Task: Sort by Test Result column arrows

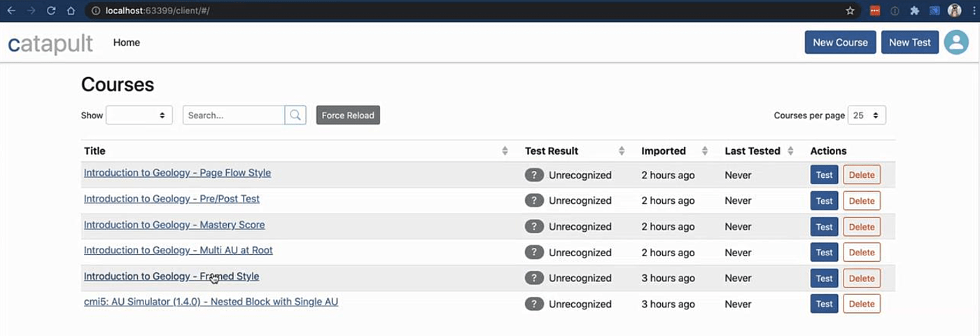Action: tap(622, 151)
